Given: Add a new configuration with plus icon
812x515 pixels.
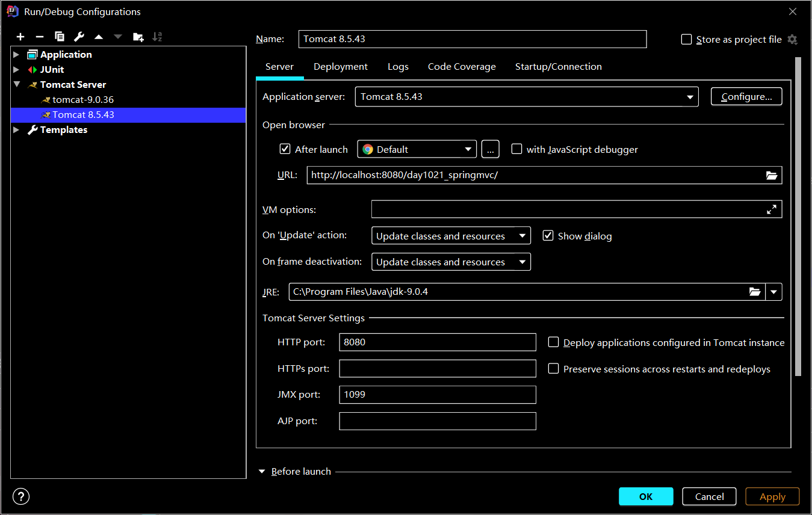Looking at the screenshot, I should tap(20, 37).
